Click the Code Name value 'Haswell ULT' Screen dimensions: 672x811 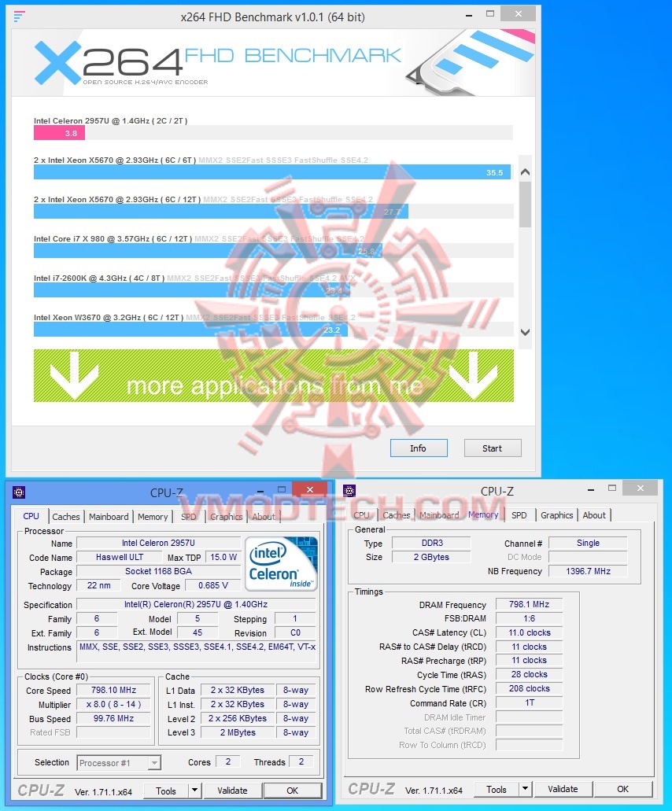120,557
